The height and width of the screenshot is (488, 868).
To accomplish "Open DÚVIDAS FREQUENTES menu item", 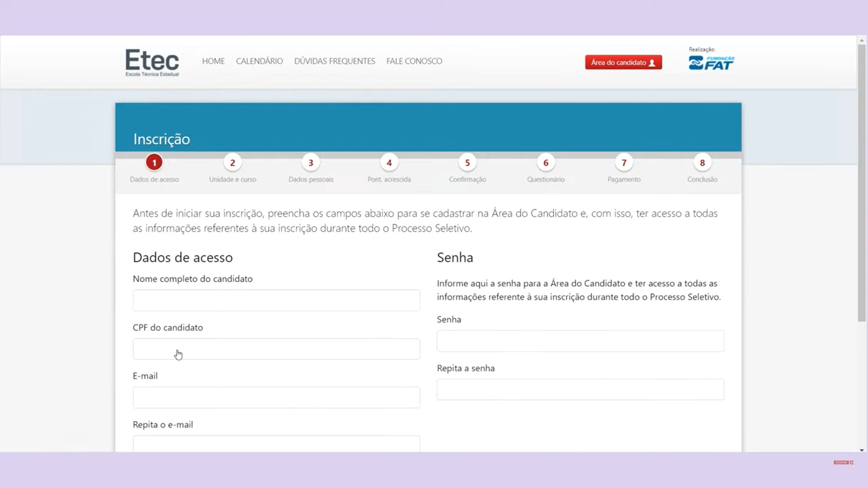I will coord(335,61).
